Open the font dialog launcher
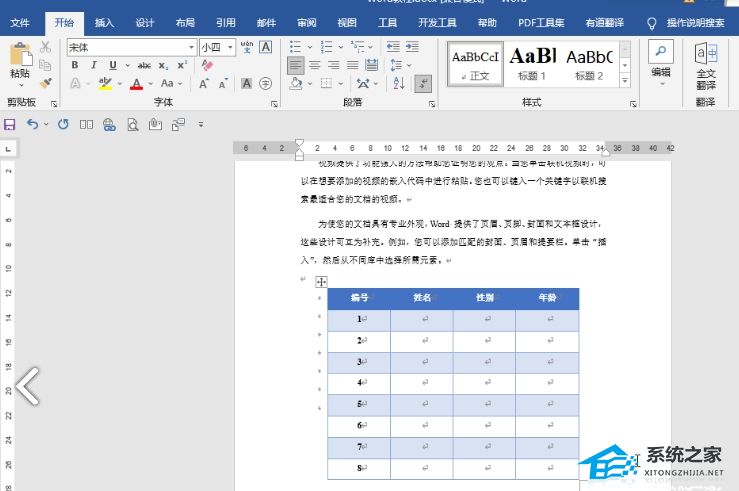This screenshot has height=491, width=739. [274, 104]
